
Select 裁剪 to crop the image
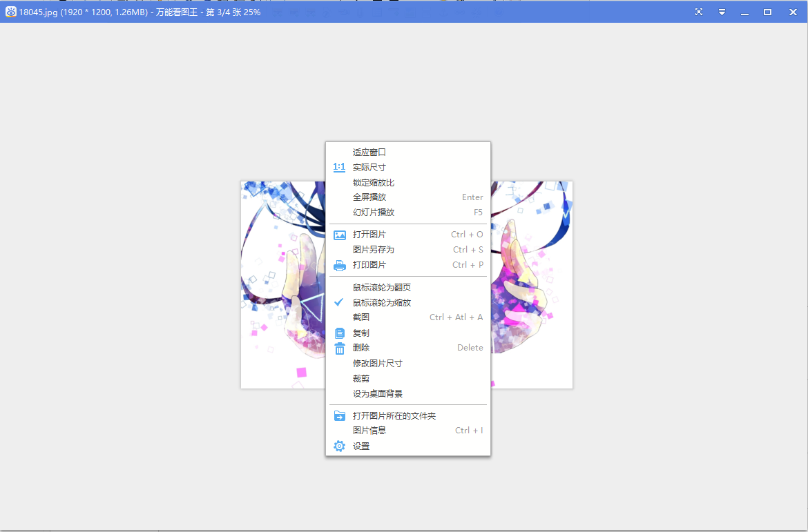(407, 378)
